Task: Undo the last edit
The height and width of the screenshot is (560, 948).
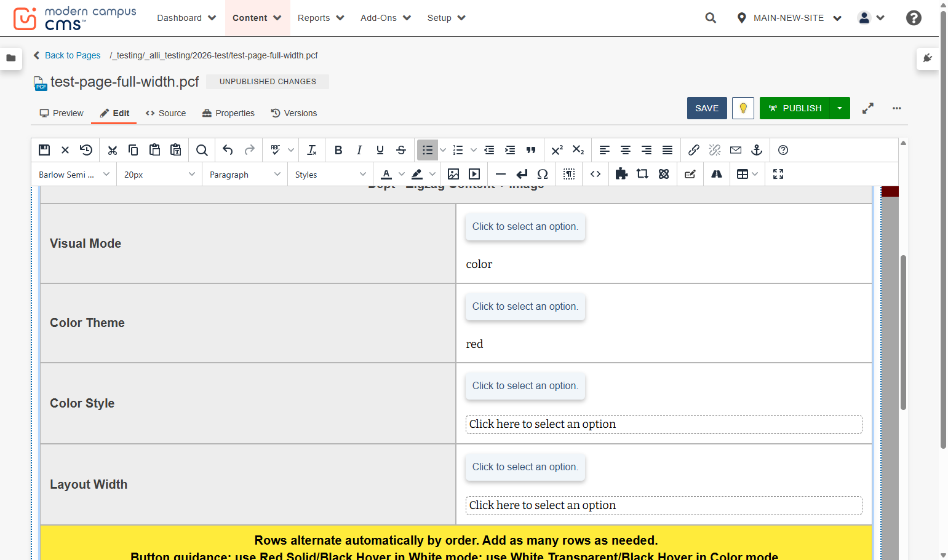Action: point(228,150)
